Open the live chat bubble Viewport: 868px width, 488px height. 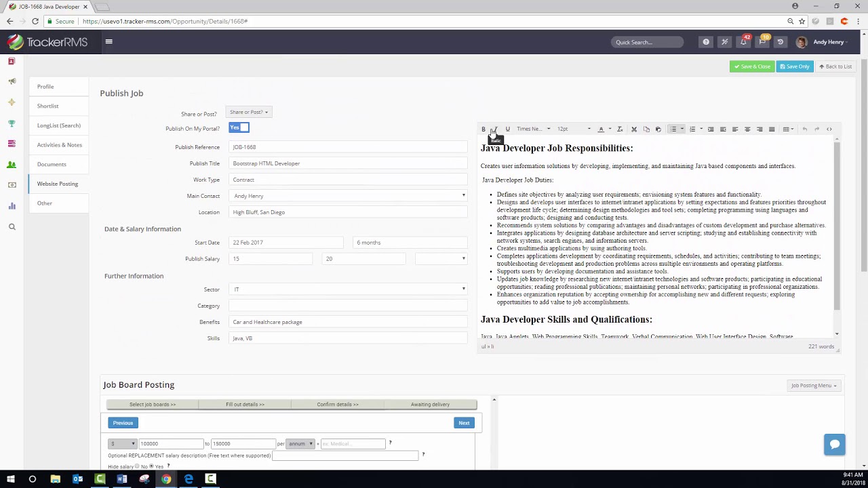[x=835, y=445]
